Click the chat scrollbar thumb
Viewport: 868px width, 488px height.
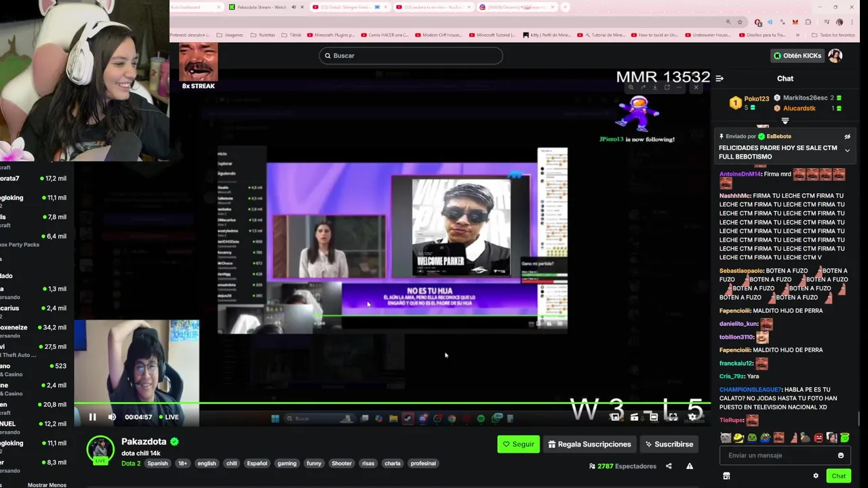point(859,419)
